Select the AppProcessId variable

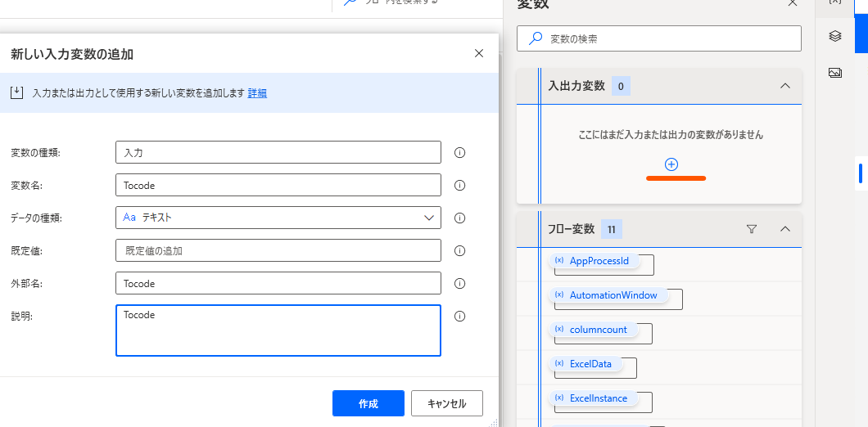(x=594, y=261)
